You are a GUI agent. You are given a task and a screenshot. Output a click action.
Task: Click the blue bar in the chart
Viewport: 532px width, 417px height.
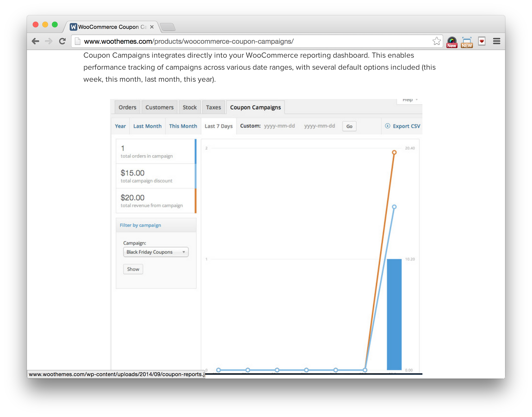tap(394, 314)
